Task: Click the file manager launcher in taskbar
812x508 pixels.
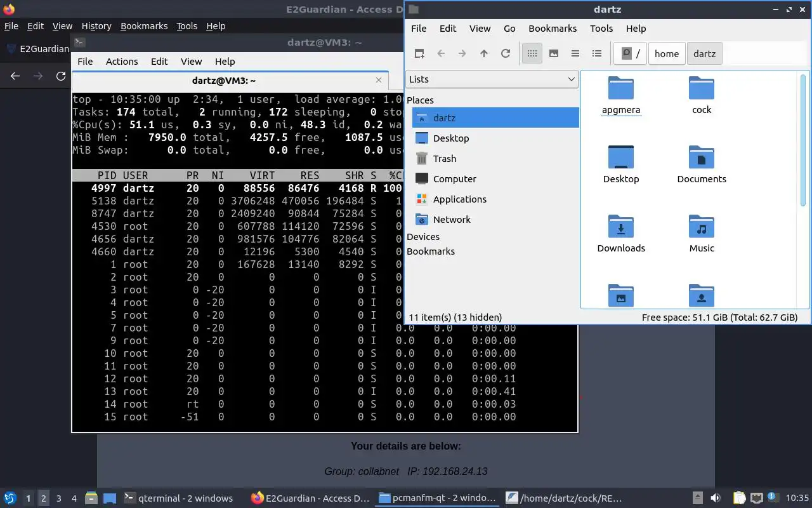Action: point(91,498)
